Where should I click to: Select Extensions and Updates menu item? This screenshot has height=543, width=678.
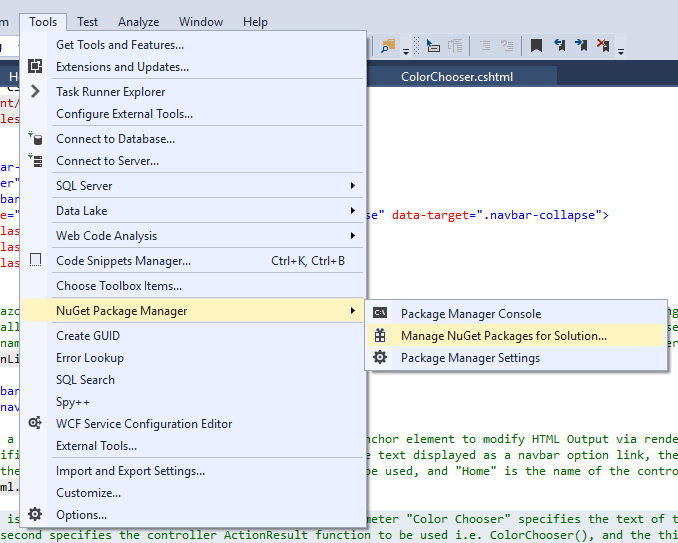point(192,67)
